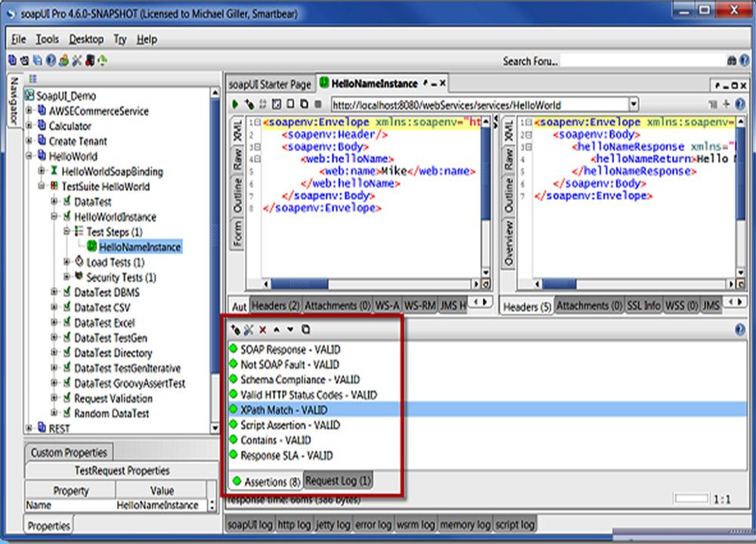This screenshot has width=756, height=544.
Task: Click the red X remove assertion icon
Action: click(x=263, y=329)
